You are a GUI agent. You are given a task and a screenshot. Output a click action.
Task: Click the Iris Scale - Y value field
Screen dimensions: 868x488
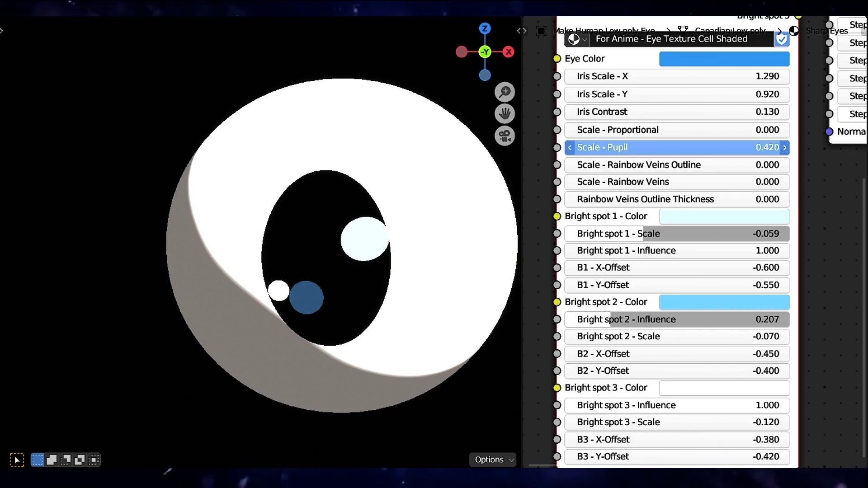pyautogui.click(x=677, y=94)
